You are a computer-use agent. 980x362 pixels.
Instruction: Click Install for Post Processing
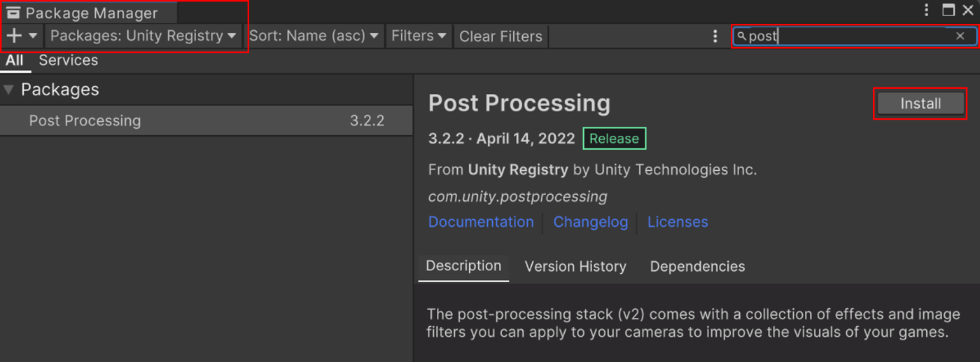tap(920, 104)
